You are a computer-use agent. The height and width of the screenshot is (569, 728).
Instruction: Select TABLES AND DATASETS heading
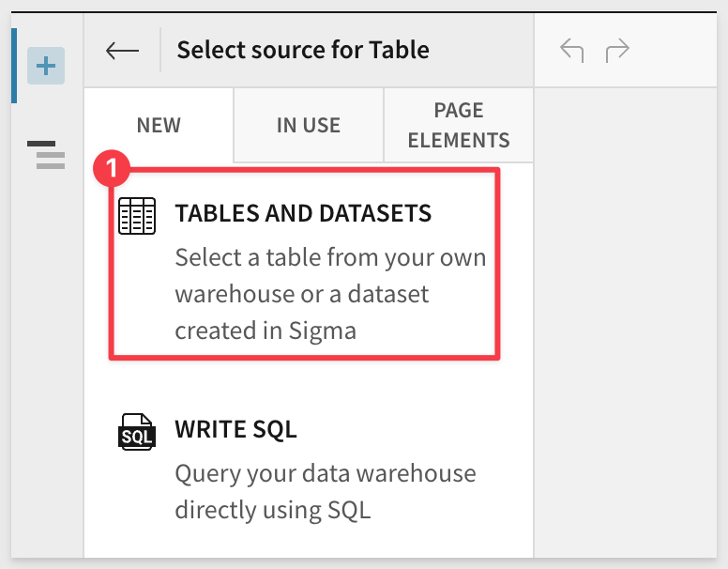303,213
